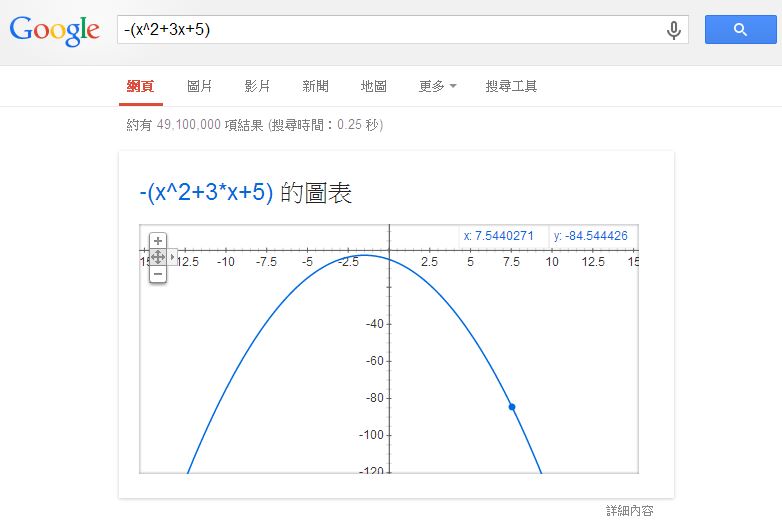Open the 影片 search tab
The height and width of the screenshot is (521, 782).
coord(257,86)
